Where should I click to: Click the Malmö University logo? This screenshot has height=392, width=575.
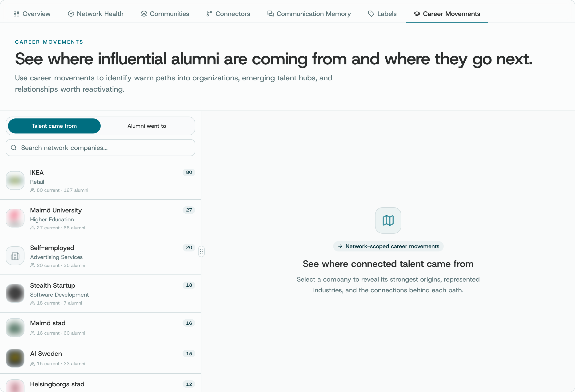pyautogui.click(x=15, y=218)
